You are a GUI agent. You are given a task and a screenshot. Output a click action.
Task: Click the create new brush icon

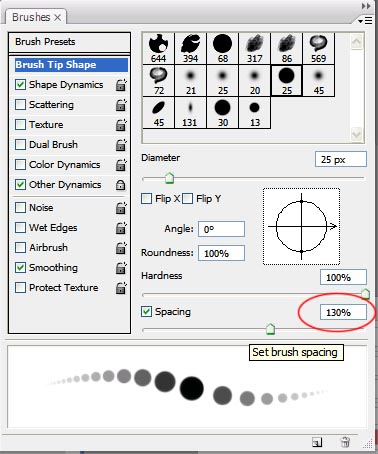317,442
